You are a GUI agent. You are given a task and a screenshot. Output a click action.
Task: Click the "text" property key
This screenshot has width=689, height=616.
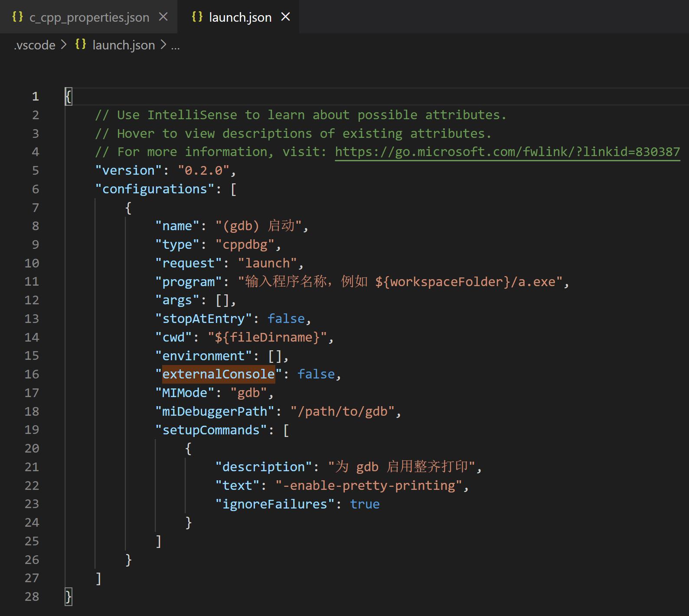coord(238,486)
